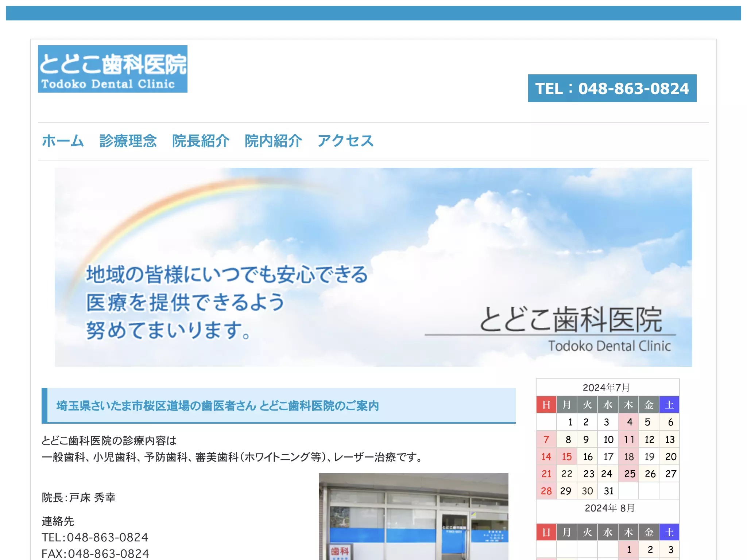
Task: Open the 院内紹介 navigation link
Action: pos(273,141)
